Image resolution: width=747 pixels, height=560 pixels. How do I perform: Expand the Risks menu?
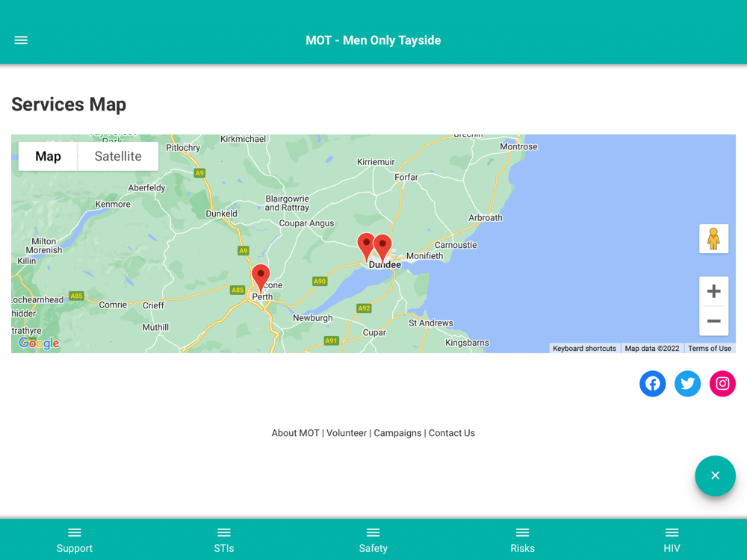pyautogui.click(x=523, y=540)
